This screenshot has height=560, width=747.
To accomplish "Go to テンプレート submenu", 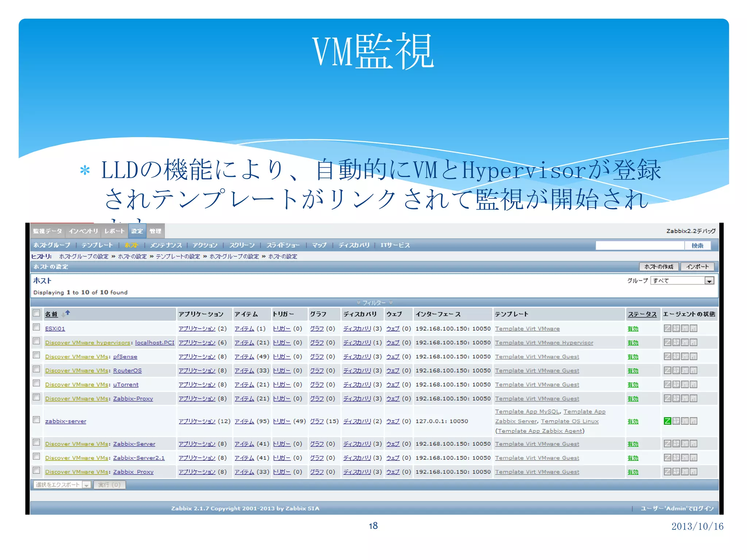I will (97, 245).
